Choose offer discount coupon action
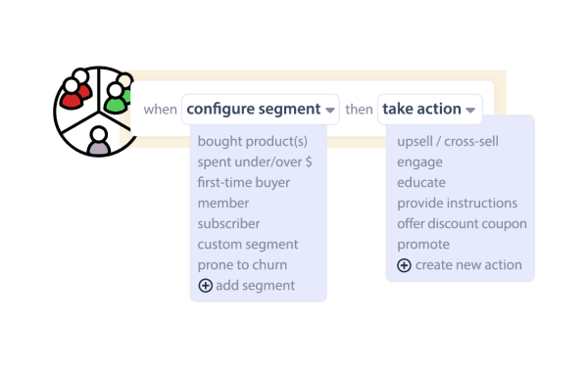The height and width of the screenshot is (368, 588). pyautogui.click(x=462, y=224)
